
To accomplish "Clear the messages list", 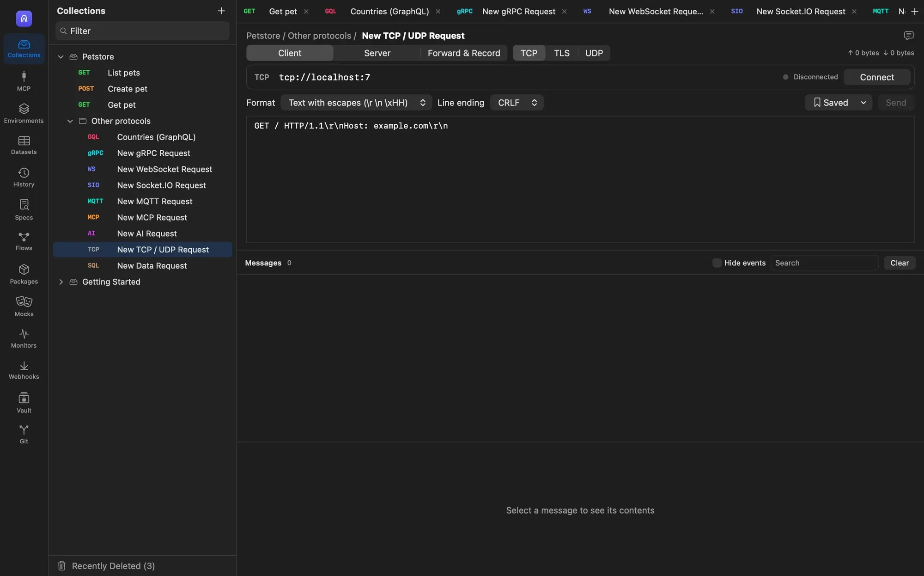I will click(900, 263).
